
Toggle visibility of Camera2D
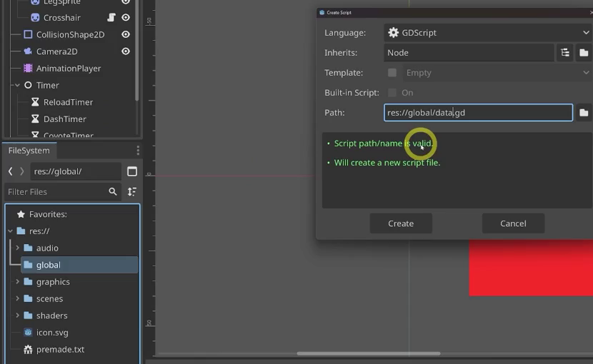point(126,51)
